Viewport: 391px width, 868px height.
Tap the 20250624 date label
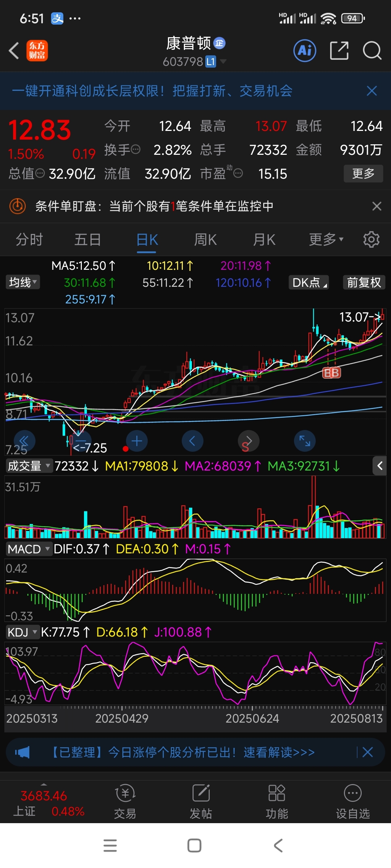click(x=252, y=718)
